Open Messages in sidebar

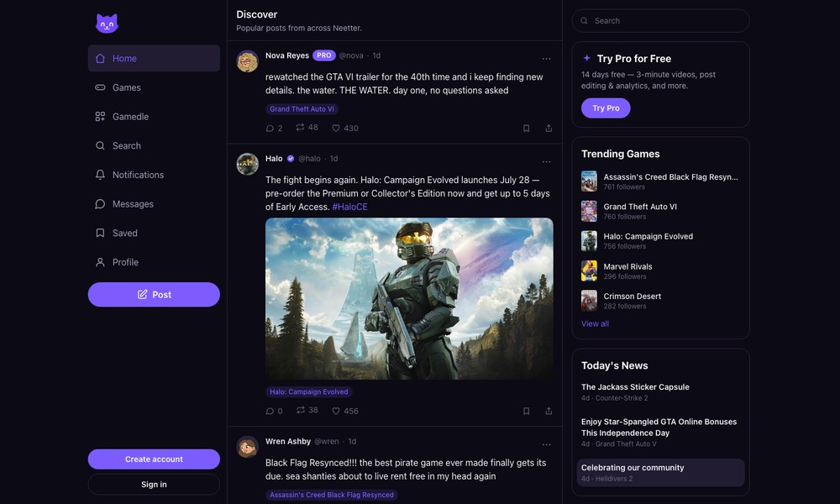pyautogui.click(x=154, y=204)
